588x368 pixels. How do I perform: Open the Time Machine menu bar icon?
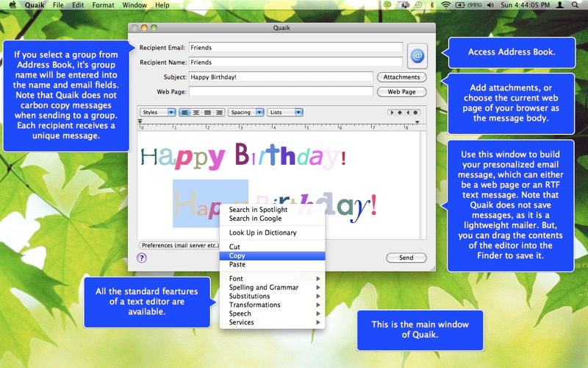point(418,5)
